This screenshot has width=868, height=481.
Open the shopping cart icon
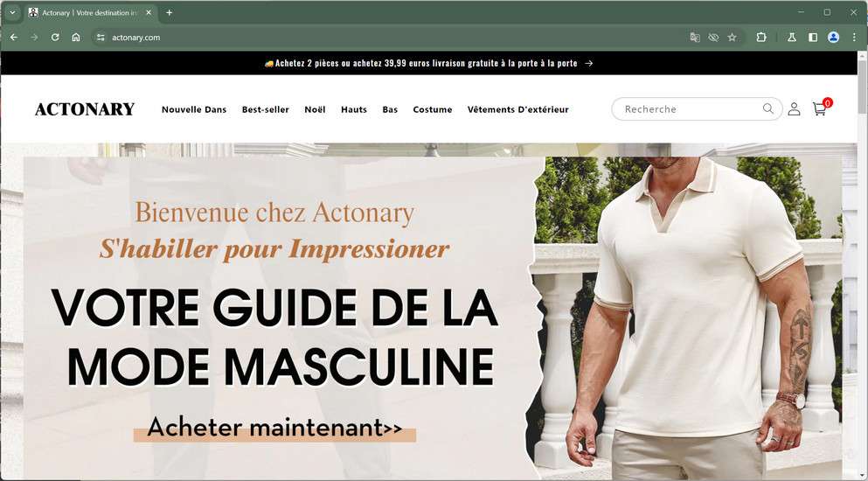point(820,108)
